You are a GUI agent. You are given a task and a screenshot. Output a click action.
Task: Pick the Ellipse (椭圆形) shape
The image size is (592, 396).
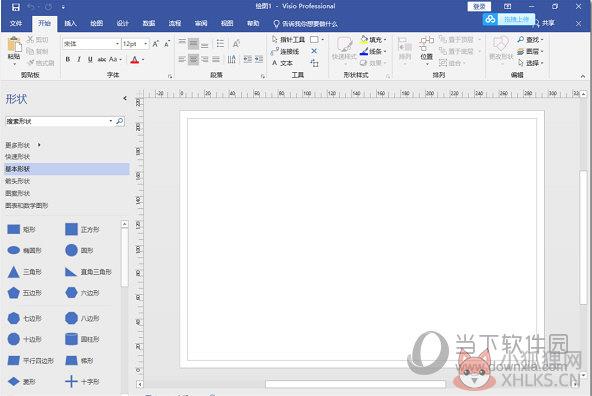pos(24,250)
